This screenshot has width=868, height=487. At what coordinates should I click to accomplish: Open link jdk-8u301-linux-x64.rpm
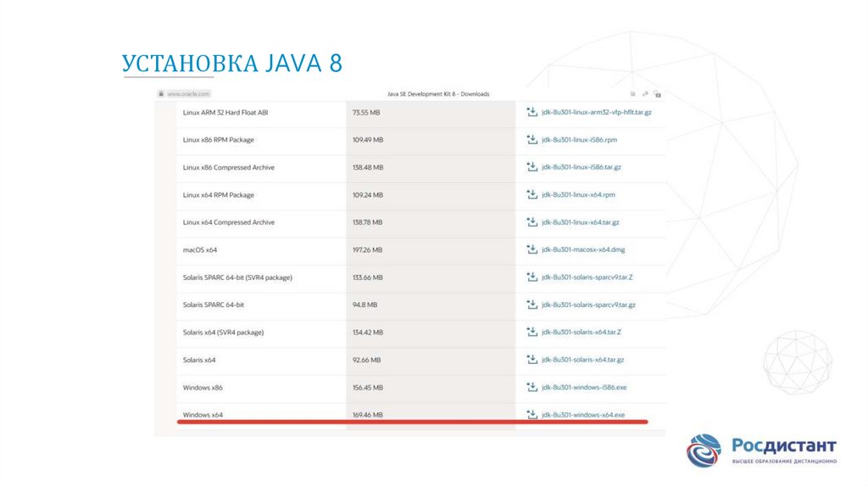578,194
